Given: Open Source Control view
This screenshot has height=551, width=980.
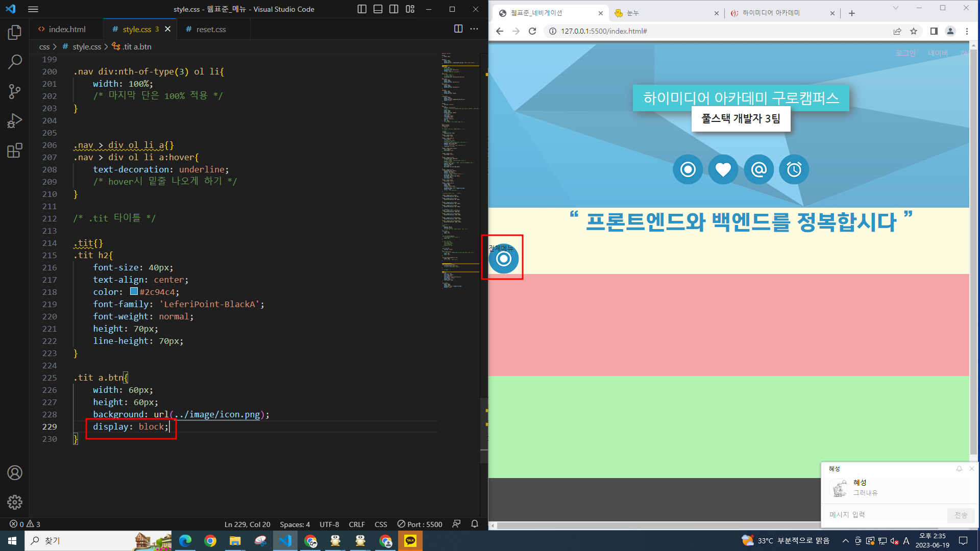Looking at the screenshot, I should (15, 91).
